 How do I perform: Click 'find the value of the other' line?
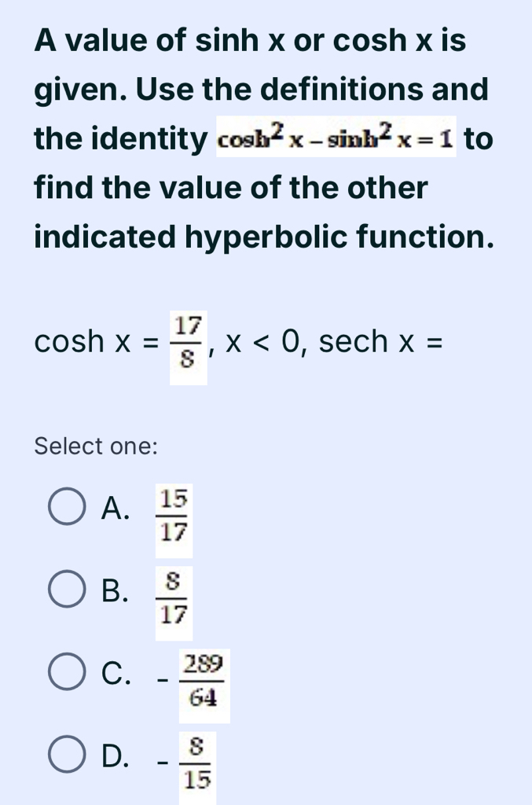tap(232, 188)
